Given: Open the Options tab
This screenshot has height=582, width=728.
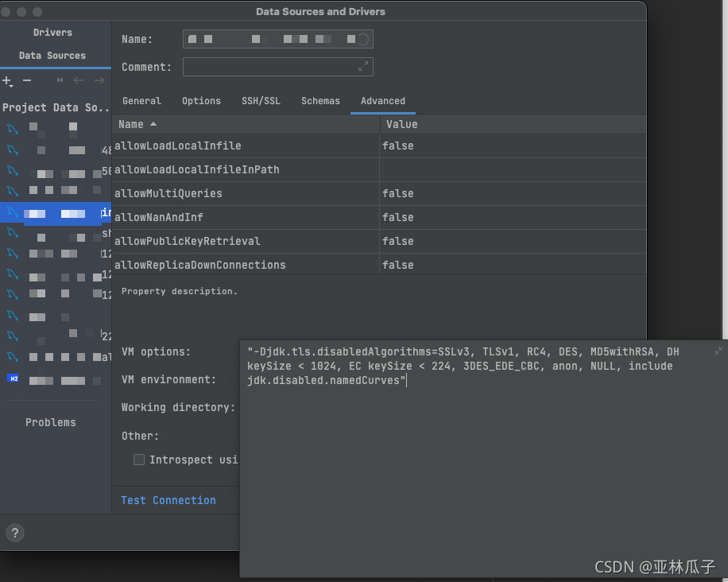Looking at the screenshot, I should (201, 101).
